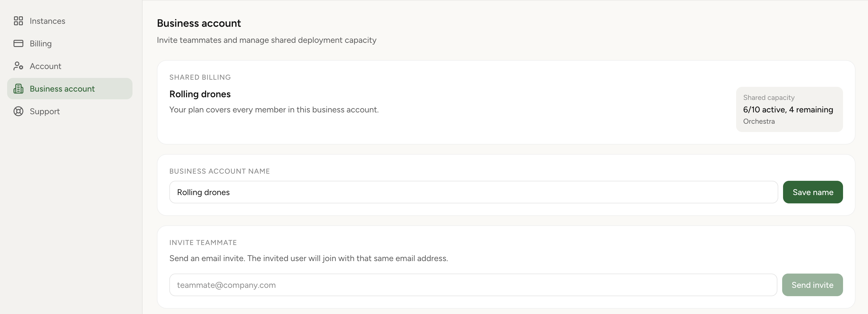Viewport: 868px width, 314px height.
Task: Click the 6/10 active capacity text
Action: [x=788, y=109]
